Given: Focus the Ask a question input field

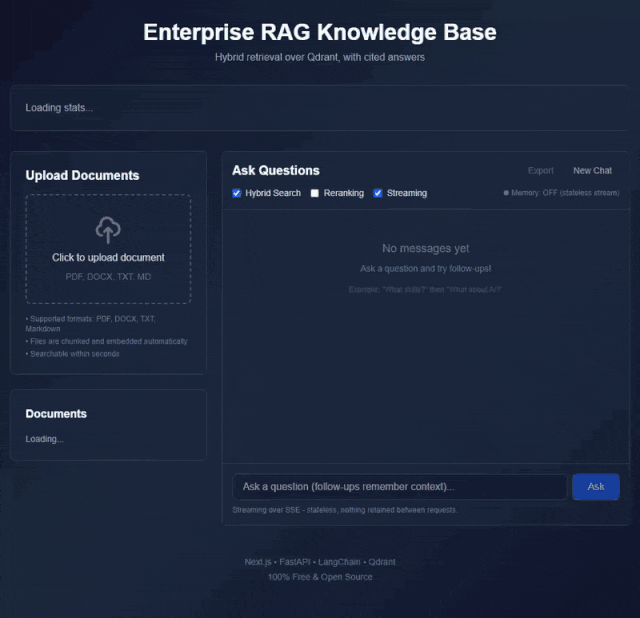Looking at the screenshot, I should pyautogui.click(x=400, y=487).
